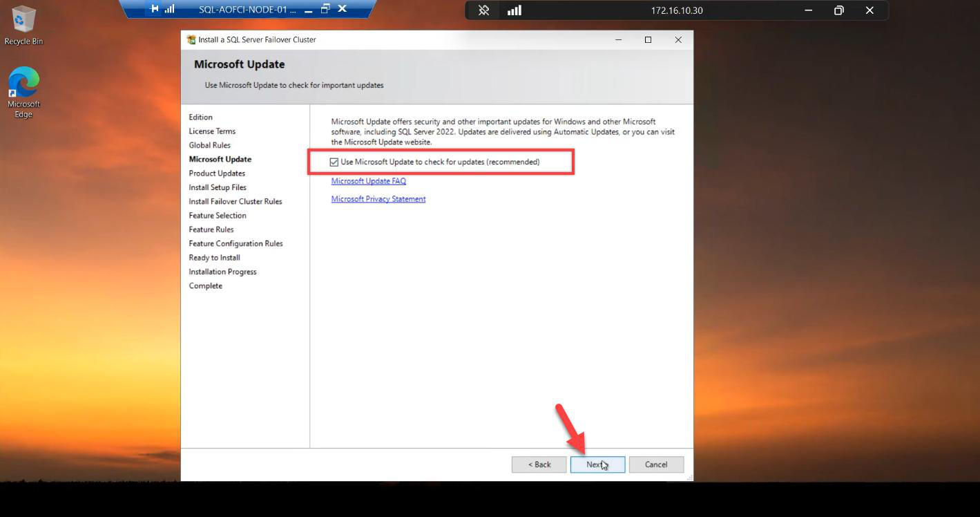Open the Microsoft Update FAQ link

click(x=369, y=181)
